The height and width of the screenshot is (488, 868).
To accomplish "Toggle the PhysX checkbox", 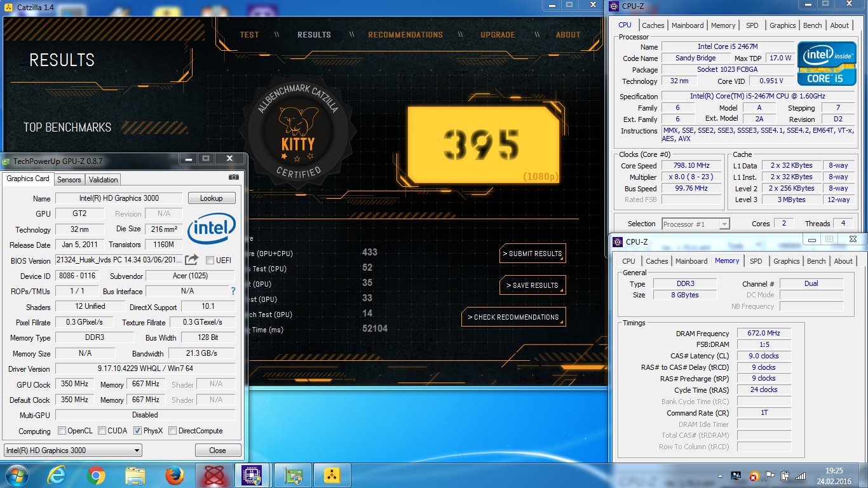I will pos(137,431).
